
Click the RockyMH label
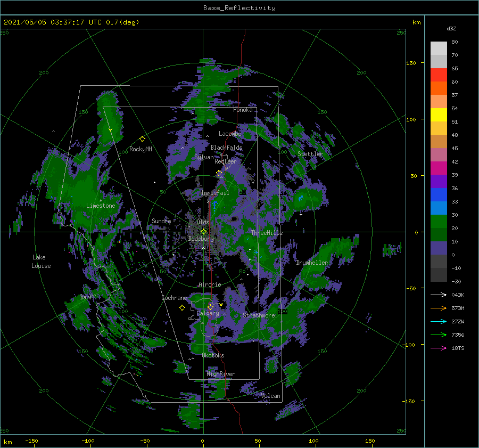pos(141,149)
